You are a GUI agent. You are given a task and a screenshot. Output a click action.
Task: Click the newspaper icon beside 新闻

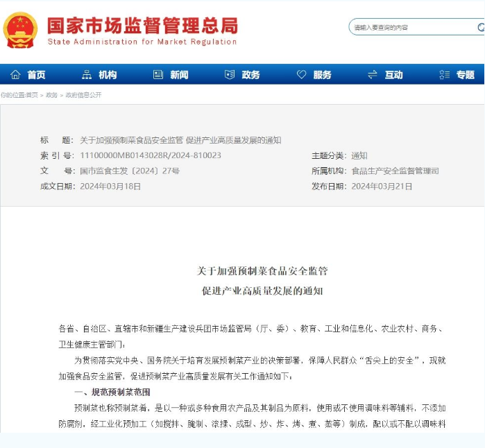158,75
